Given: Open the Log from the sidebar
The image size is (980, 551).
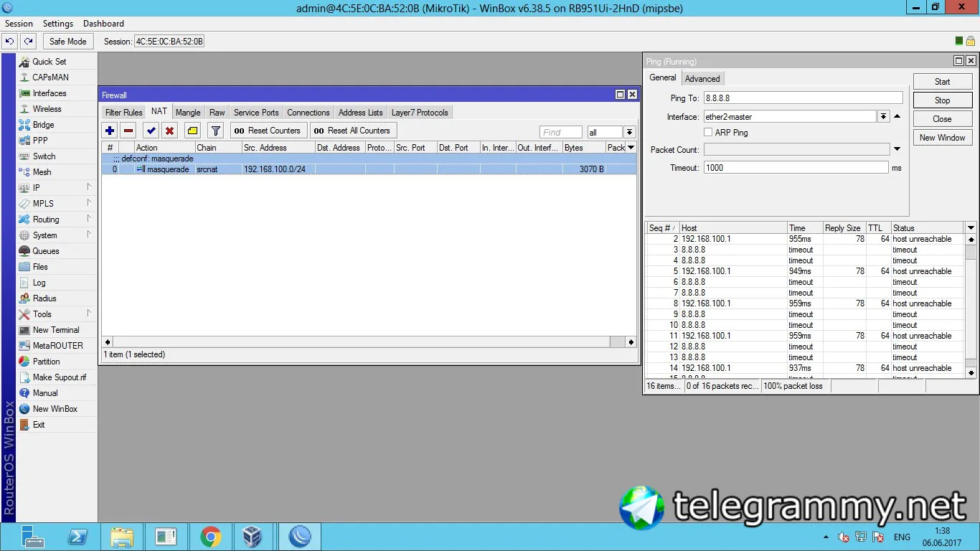Looking at the screenshot, I should pos(39,283).
